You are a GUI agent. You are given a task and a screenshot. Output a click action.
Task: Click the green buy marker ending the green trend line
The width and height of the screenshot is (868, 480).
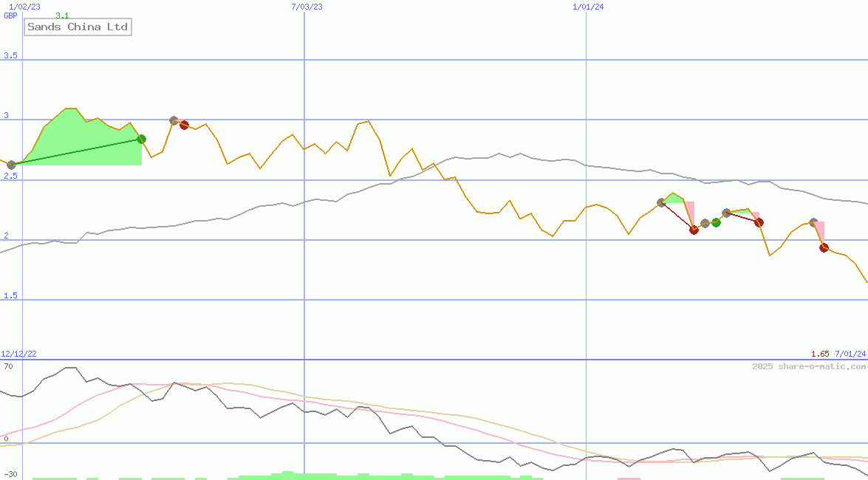(142, 139)
